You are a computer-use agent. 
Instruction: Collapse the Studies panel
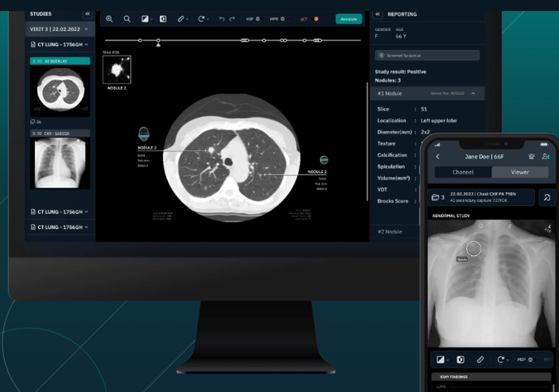(87, 14)
